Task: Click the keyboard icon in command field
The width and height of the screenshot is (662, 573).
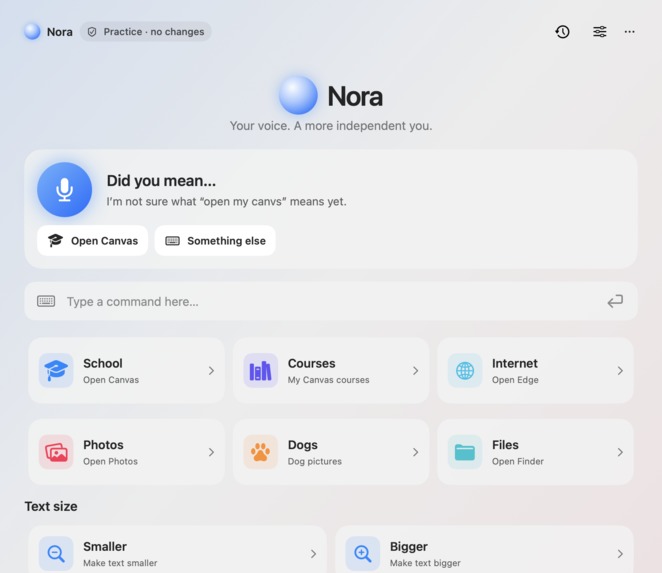Action: [x=46, y=301]
